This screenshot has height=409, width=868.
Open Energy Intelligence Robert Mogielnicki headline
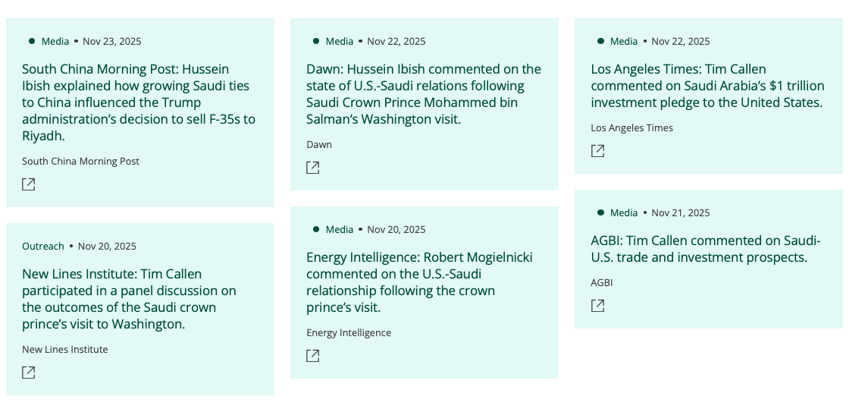pyautogui.click(x=418, y=282)
